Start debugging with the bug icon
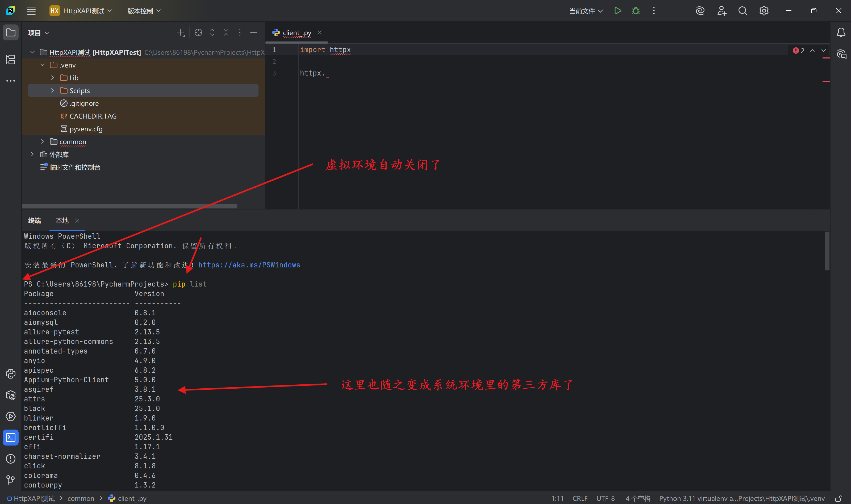This screenshot has height=504, width=851. [635, 11]
